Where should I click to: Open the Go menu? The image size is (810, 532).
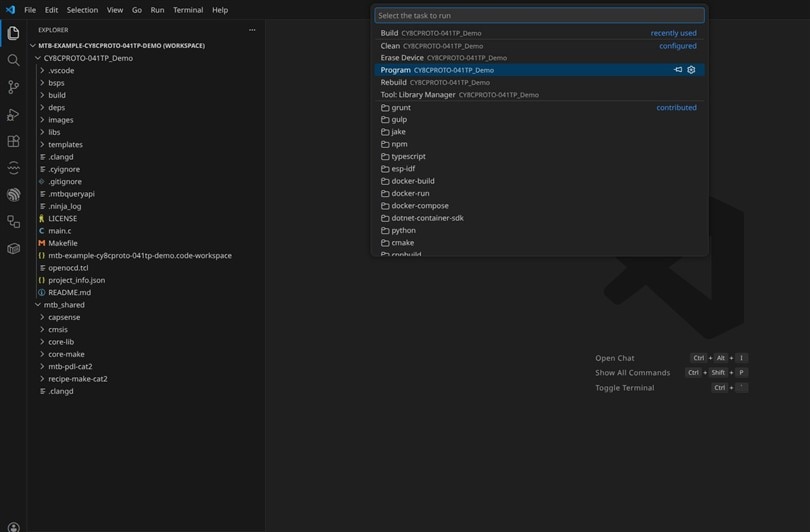[136, 10]
